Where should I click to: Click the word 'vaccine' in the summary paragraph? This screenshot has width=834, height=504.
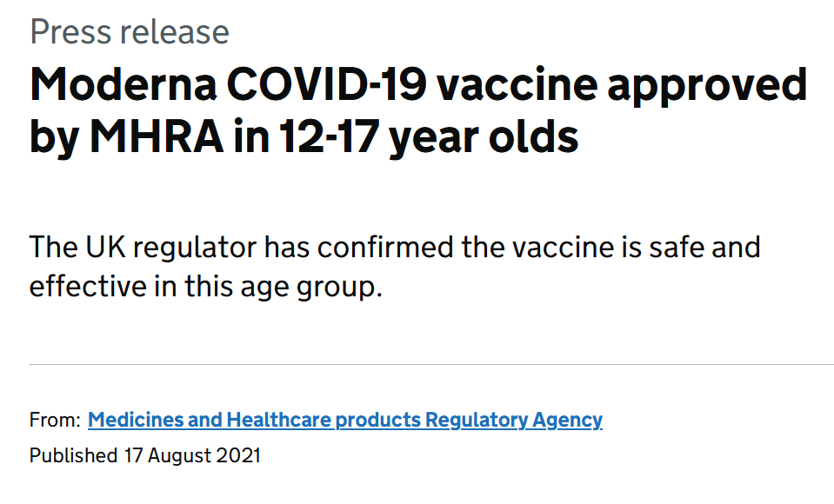point(564,248)
